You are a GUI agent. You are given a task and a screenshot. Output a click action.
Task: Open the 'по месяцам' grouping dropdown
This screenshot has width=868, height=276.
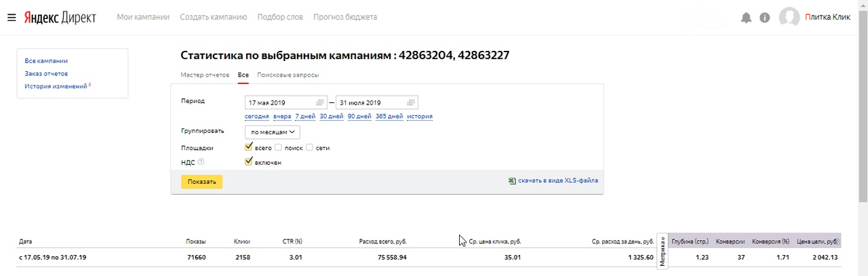coord(272,132)
